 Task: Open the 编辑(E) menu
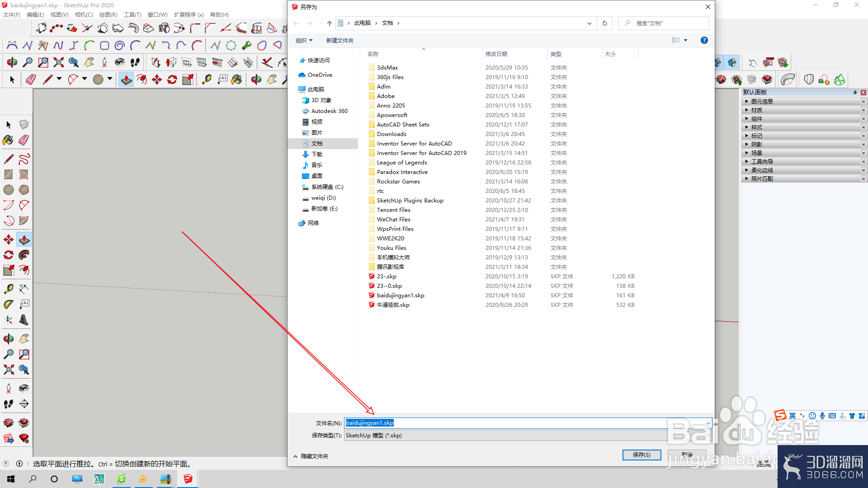[x=35, y=14]
